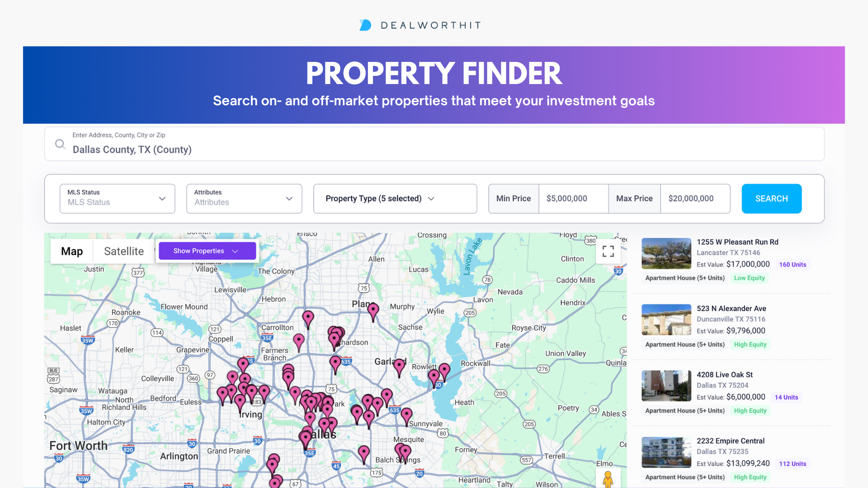Click the Street View pegman icon
The height and width of the screenshot is (488, 868).
608,479
